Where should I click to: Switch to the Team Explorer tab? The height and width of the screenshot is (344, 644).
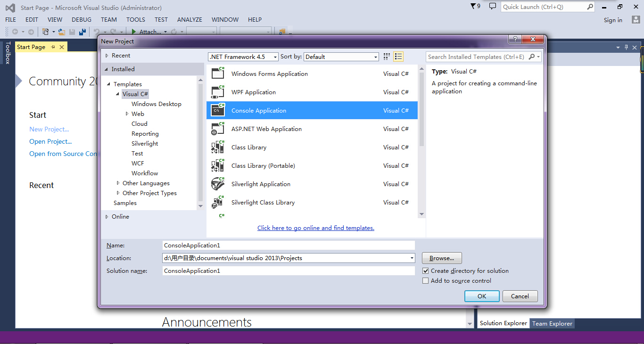click(x=552, y=323)
